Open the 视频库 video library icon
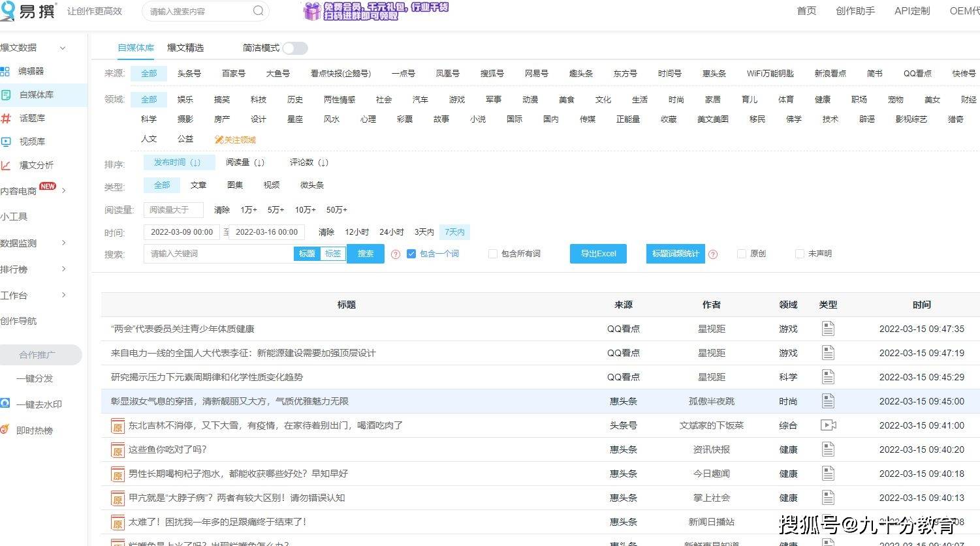 7,141
